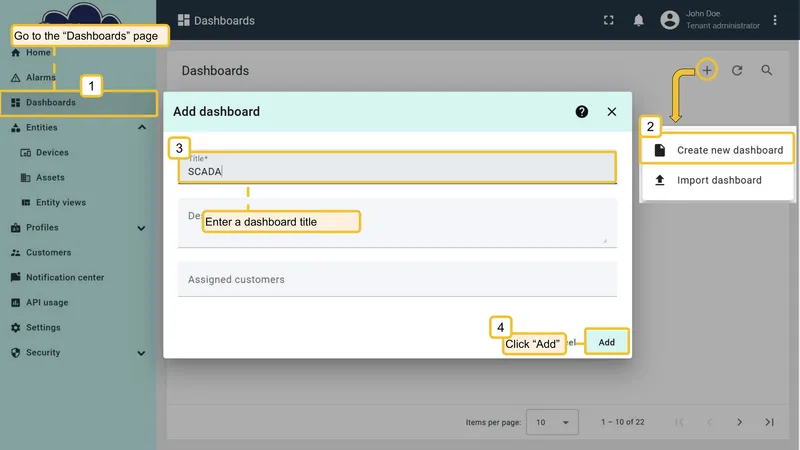Click the John Doe user avatar
800x450 pixels.
(x=670, y=20)
